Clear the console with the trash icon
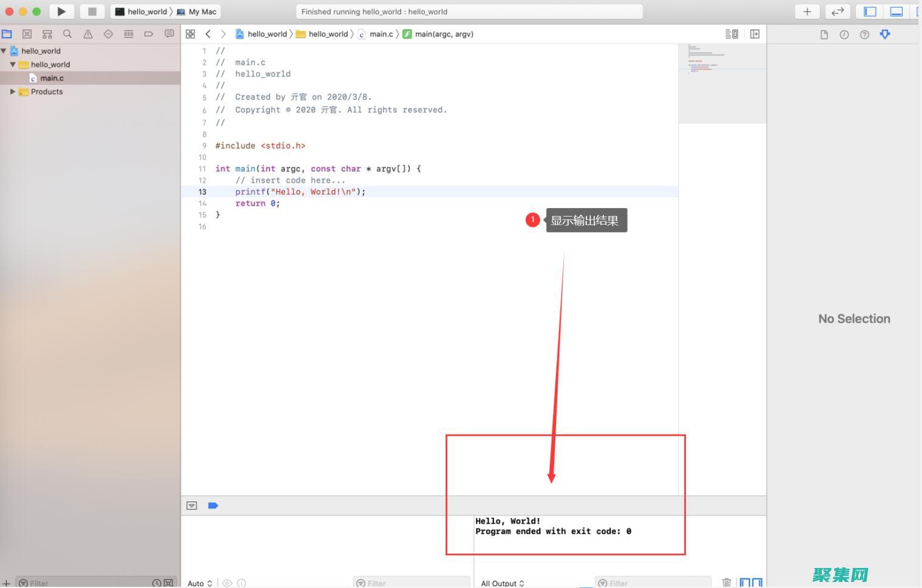The image size is (922, 588). click(x=727, y=582)
